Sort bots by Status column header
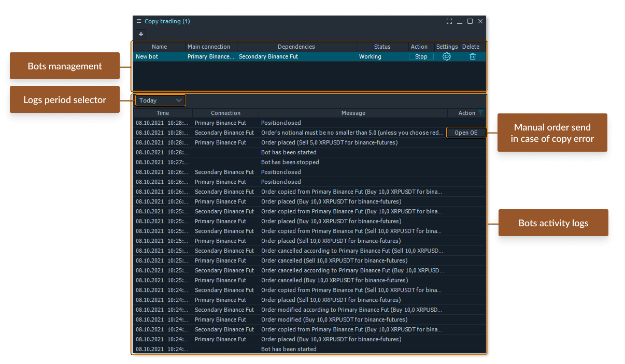 click(382, 47)
